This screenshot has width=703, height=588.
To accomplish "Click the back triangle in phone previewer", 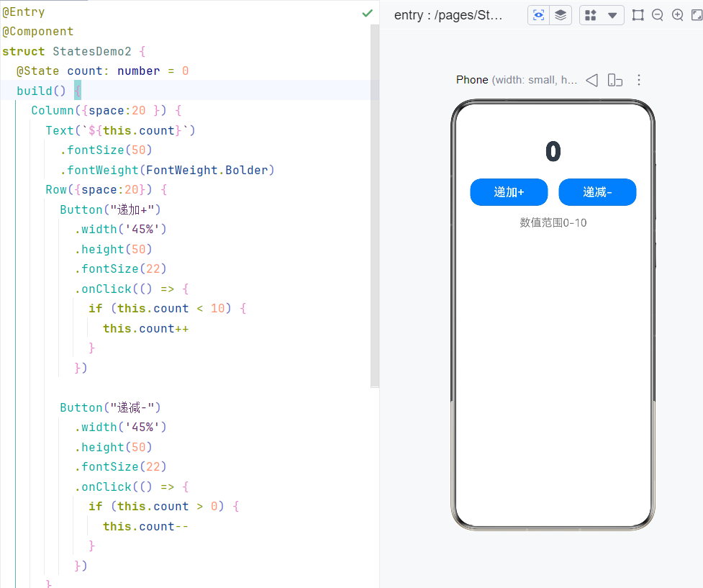I will pos(592,81).
